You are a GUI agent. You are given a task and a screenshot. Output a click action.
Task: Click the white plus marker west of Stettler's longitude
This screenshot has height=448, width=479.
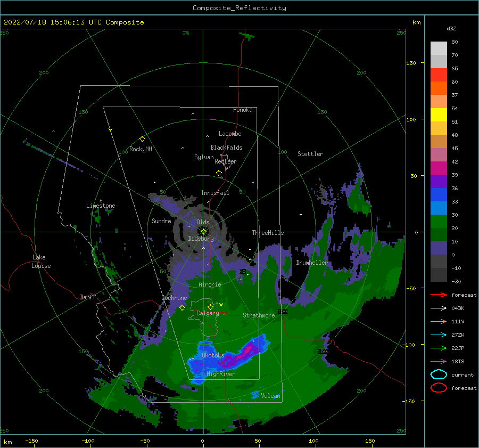pyautogui.click(x=301, y=214)
